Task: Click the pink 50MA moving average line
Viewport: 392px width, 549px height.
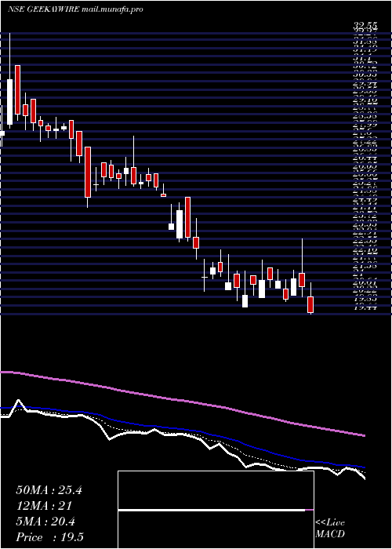Action: [x=182, y=400]
